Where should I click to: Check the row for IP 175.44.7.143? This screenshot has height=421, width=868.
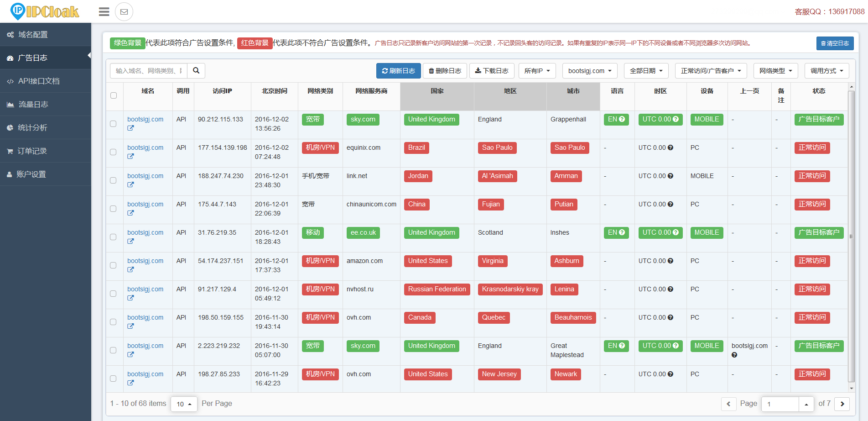[113, 209]
